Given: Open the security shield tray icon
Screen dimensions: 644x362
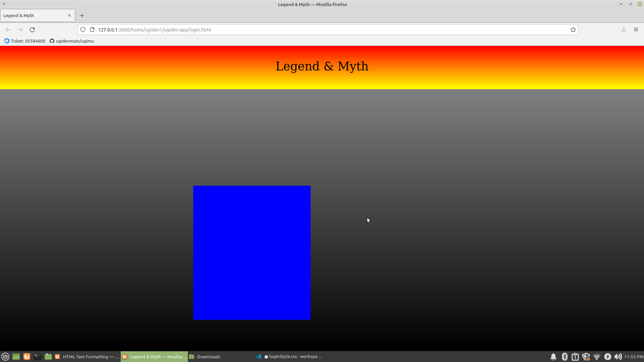Looking at the screenshot, I should tap(586, 357).
